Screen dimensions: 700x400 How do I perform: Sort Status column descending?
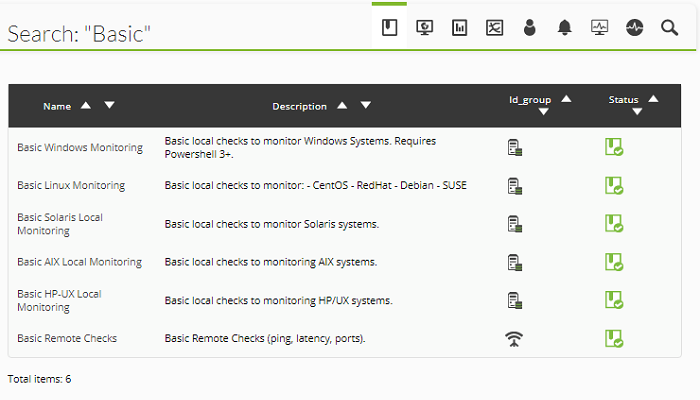coord(637,112)
